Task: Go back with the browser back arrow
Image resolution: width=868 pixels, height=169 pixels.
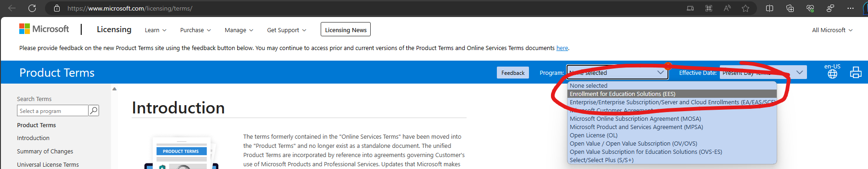Action: (12, 8)
